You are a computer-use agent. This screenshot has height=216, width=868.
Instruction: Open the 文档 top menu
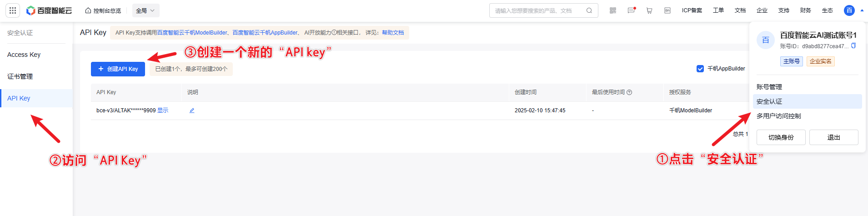point(740,10)
